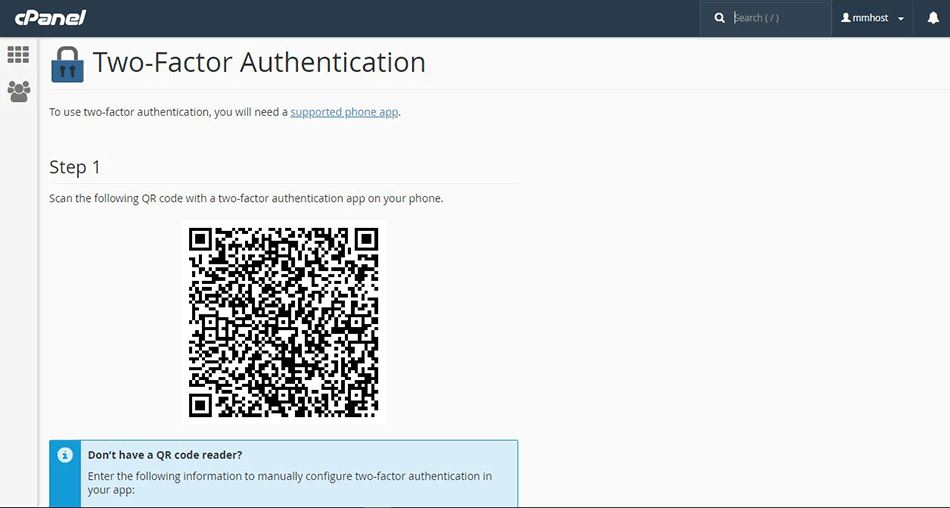950x508 pixels.
Task: Open the supported phone app link
Action: 344,112
